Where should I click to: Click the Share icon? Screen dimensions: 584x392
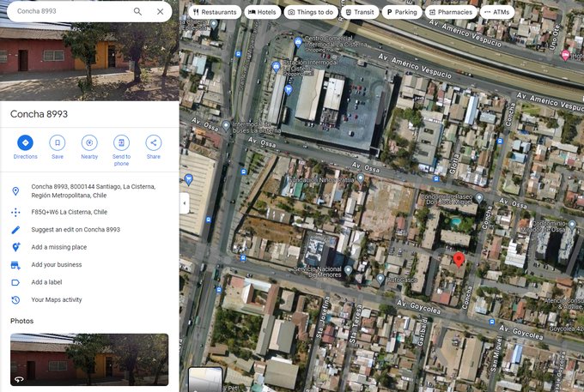pos(153,142)
